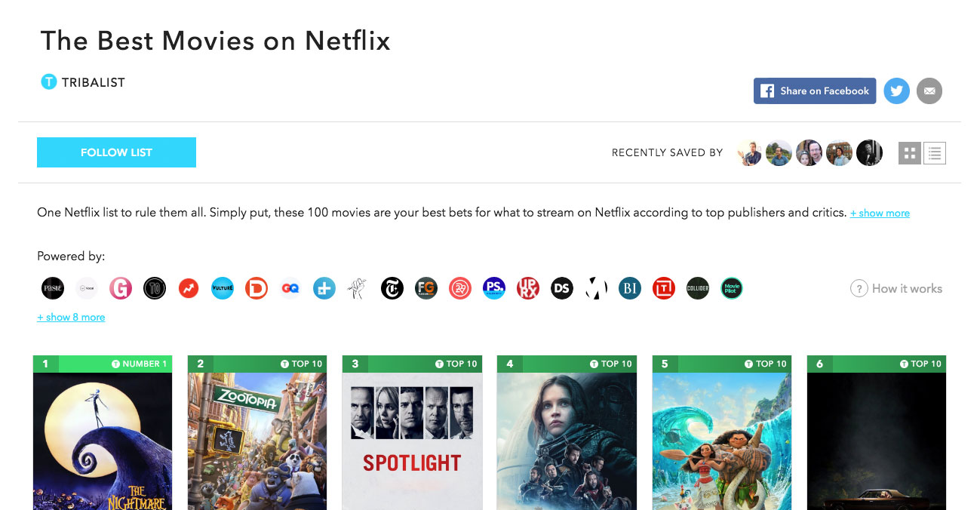Click the New York Times publisher icon

point(392,288)
